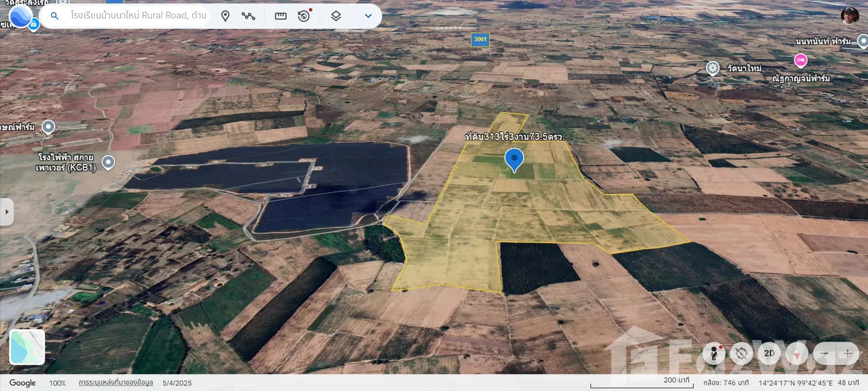This screenshot has height=391, width=868.
Task: Select the Draw path or polygon tool
Action: (248, 16)
